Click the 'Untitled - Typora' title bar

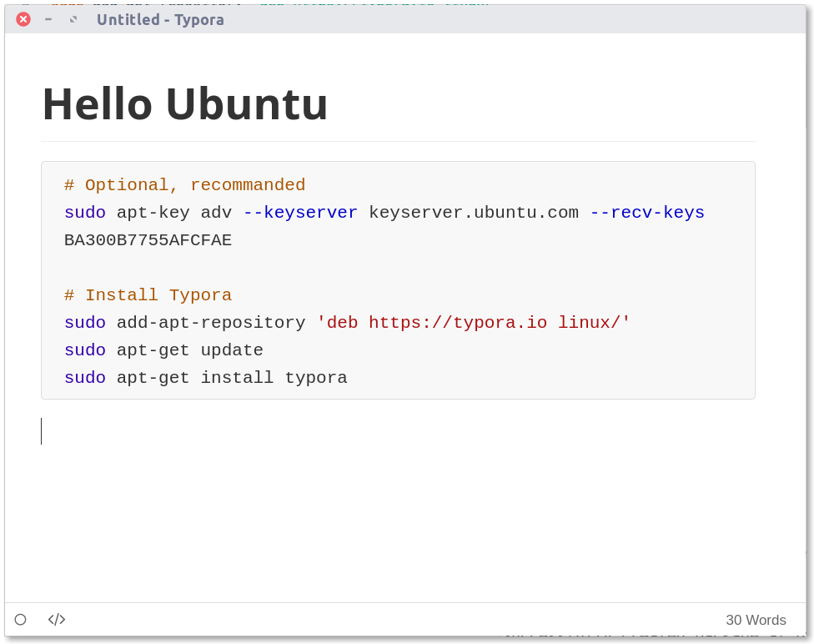click(x=160, y=20)
